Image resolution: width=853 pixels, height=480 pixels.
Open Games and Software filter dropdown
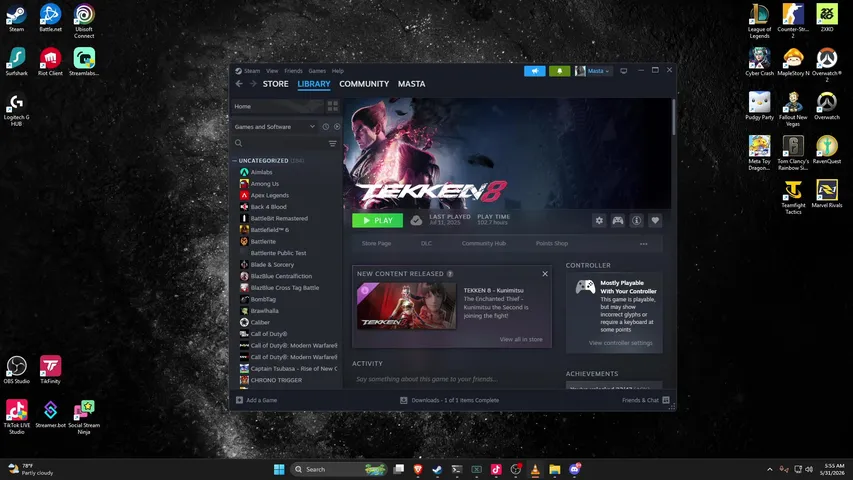[x=275, y=127]
